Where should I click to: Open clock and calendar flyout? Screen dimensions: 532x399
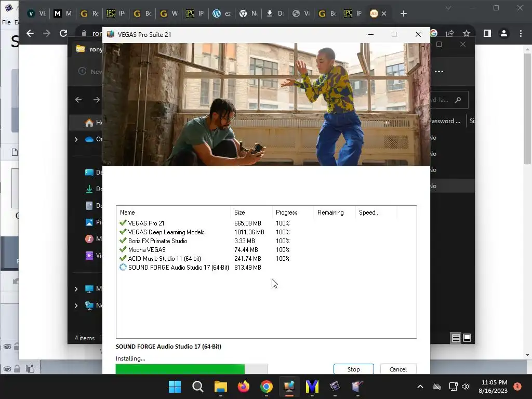click(x=493, y=387)
